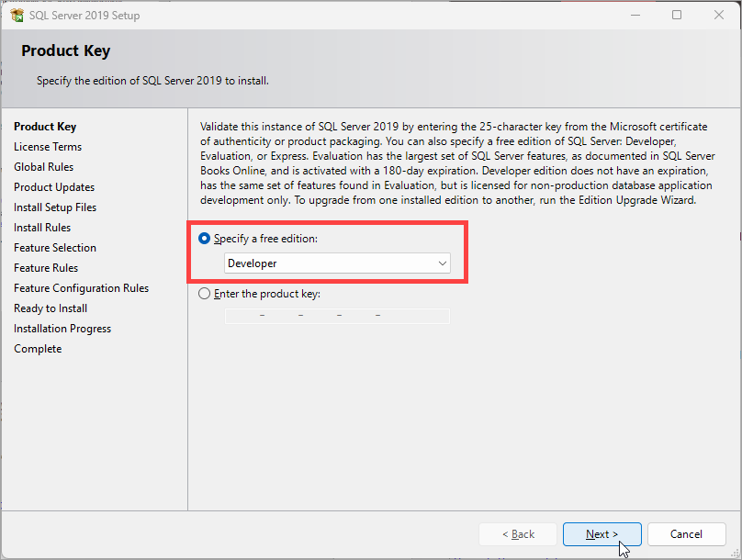Select Feature Selection in the step list
742x560 pixels.
tap(55, 248)
